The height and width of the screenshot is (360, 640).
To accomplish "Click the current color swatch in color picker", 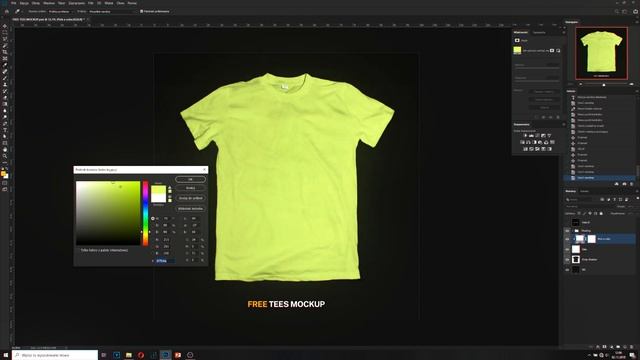I will click(158, 198).
